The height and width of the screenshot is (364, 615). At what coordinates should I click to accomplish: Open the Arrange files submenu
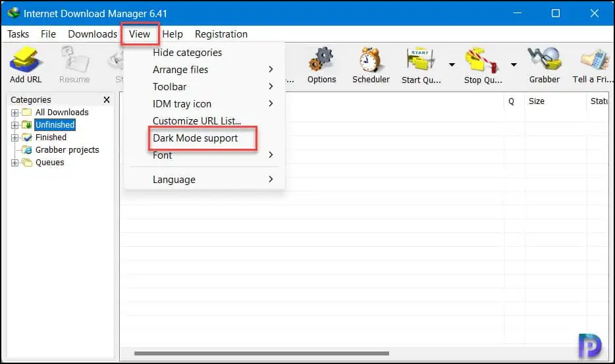point(204,69)
